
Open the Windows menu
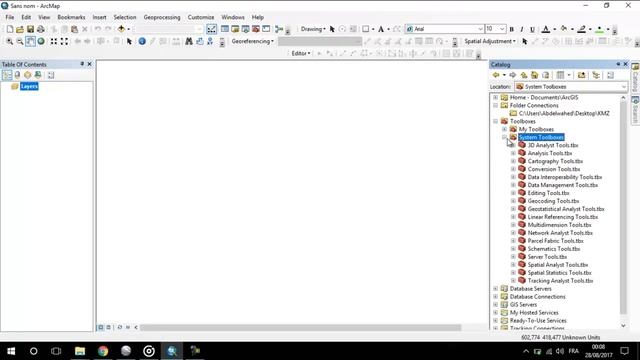(233, 17)
